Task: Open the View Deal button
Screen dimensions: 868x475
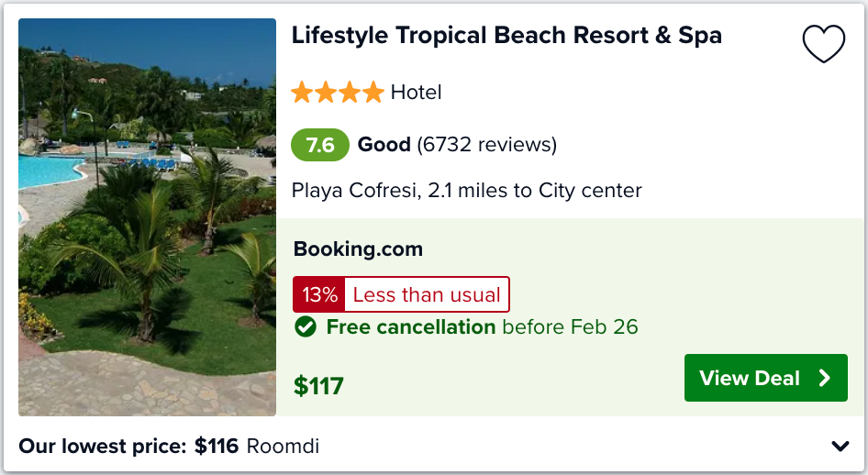Action: coord(765,378)
